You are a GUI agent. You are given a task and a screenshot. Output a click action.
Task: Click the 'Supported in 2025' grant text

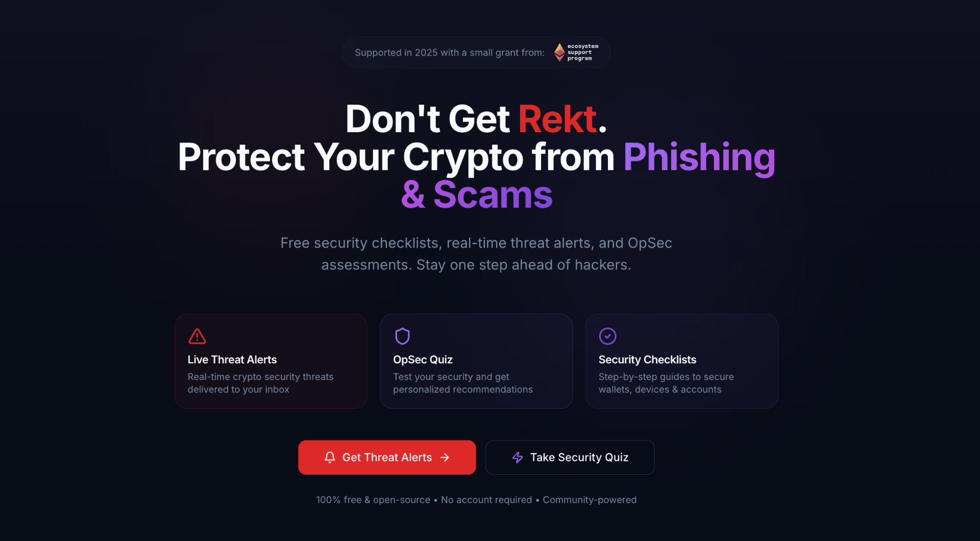(x=449, y=53)
